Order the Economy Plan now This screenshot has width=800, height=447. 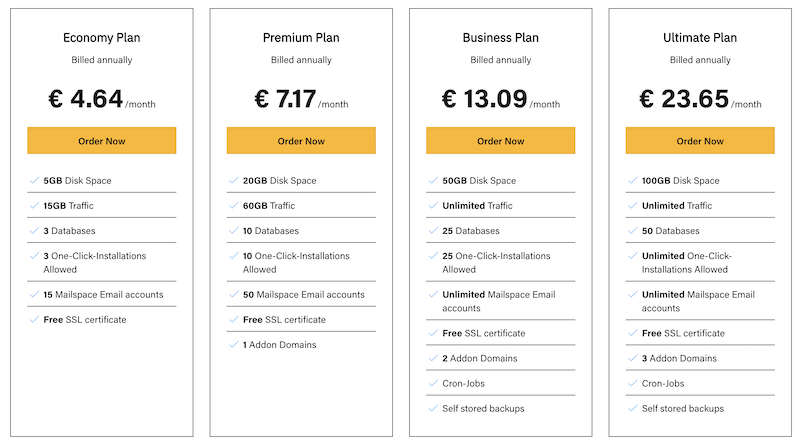point(102,141)
